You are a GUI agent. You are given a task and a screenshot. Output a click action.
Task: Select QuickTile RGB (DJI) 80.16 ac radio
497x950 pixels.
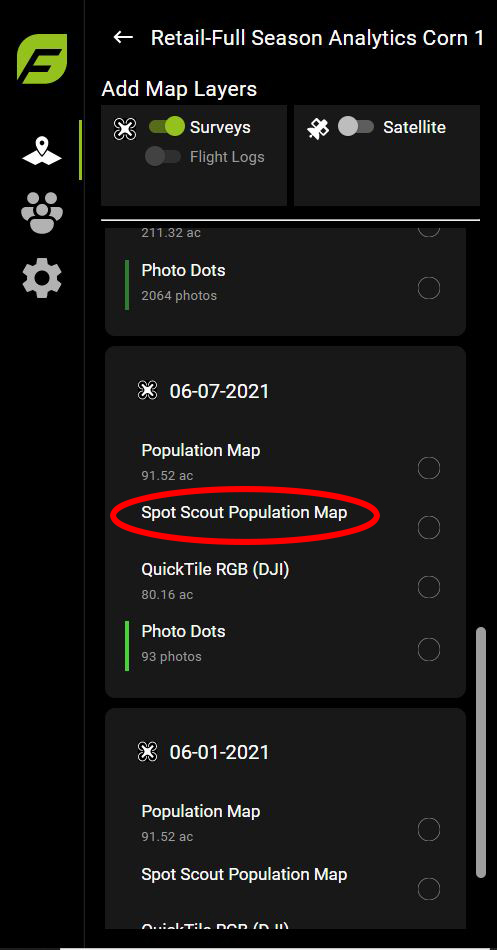(429, 586)
